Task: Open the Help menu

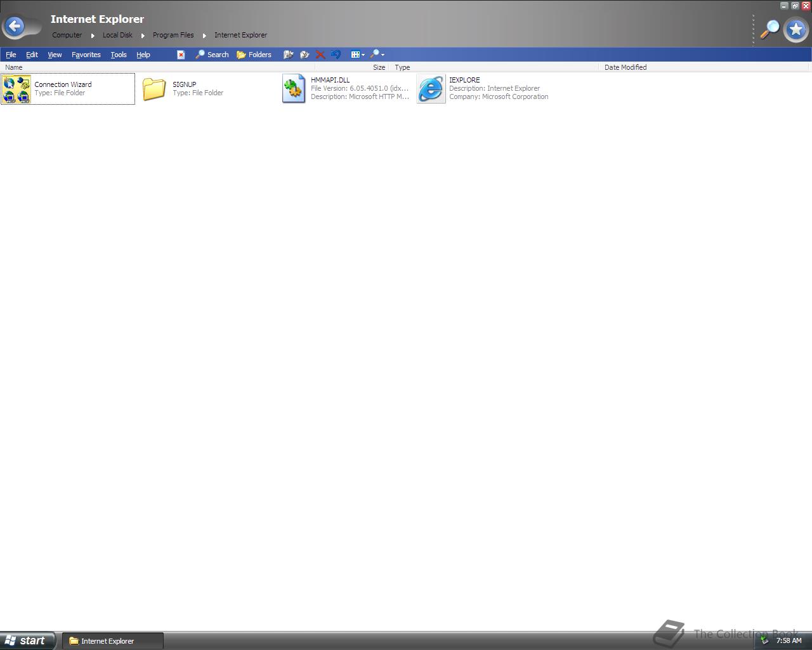Action: (143, 55)
